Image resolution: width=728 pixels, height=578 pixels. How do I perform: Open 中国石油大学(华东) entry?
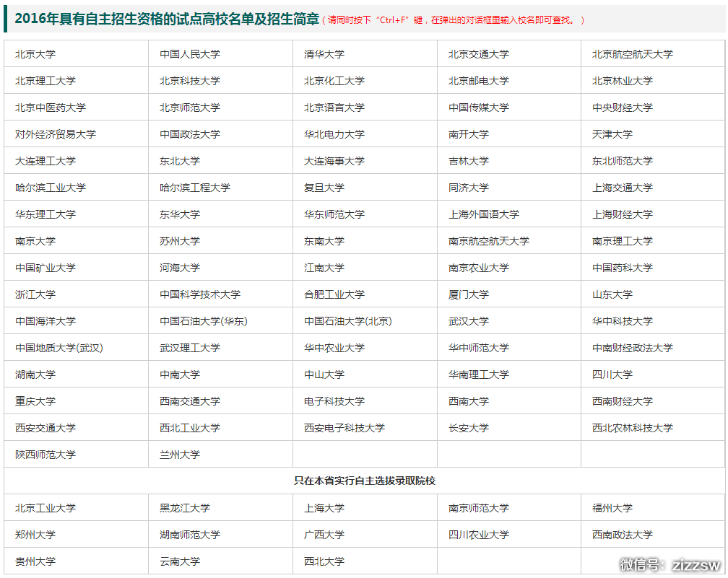click(204, 321)
